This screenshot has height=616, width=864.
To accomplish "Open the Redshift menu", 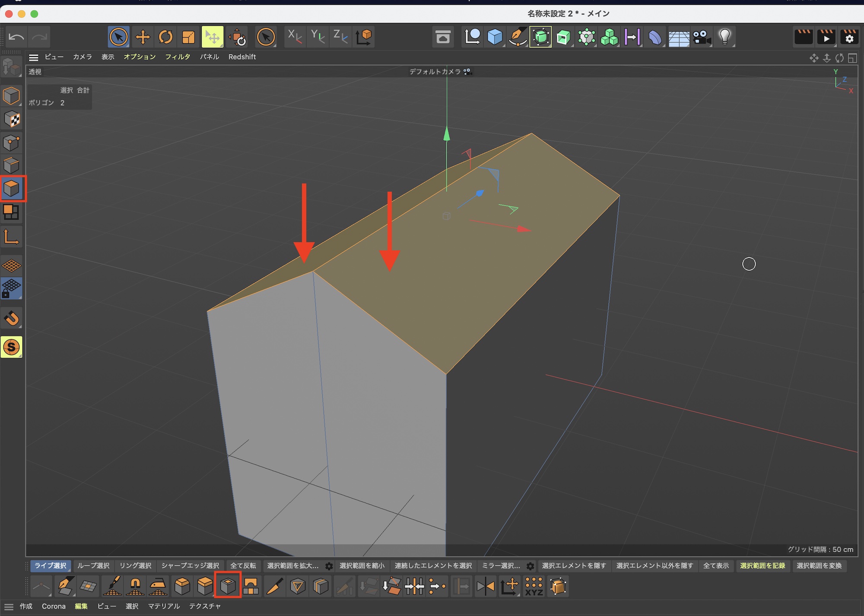I will tap(242, 57).
